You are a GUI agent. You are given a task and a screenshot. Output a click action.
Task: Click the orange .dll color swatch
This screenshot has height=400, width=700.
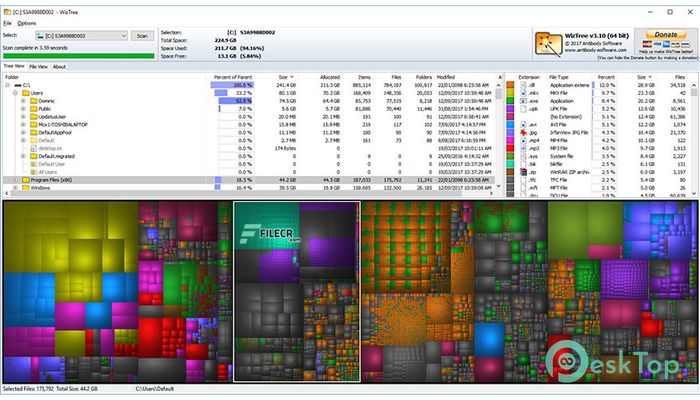pyautogui.click(x=510, y=85)
